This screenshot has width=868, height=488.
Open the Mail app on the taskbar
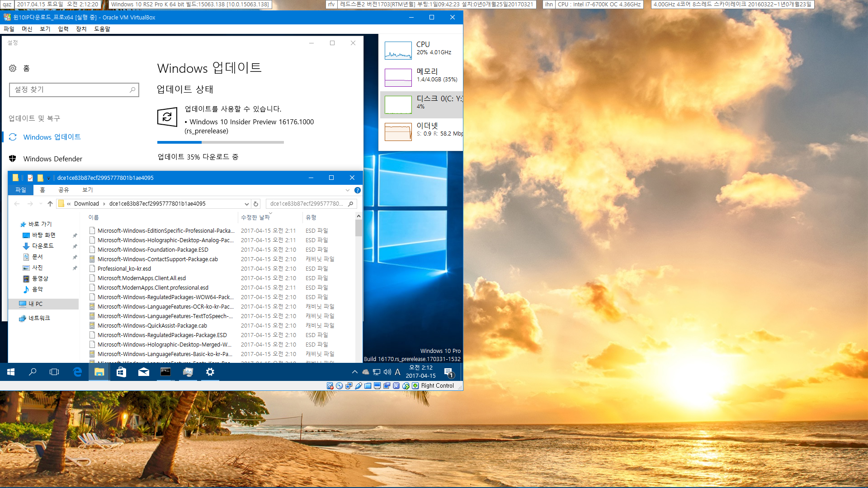143,372
